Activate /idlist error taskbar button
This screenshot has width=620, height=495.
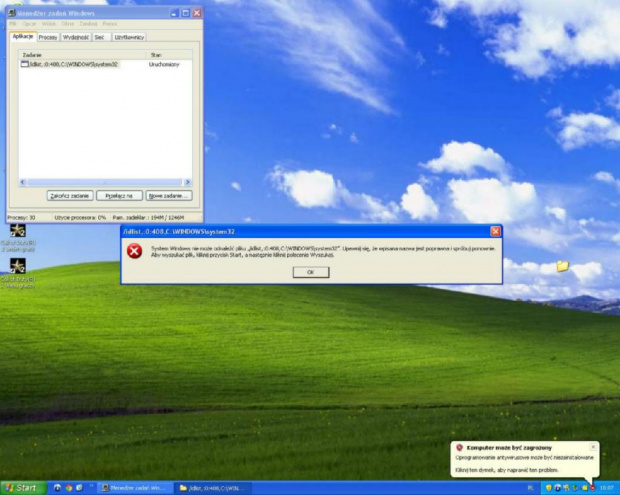click(x=214, y=488)
